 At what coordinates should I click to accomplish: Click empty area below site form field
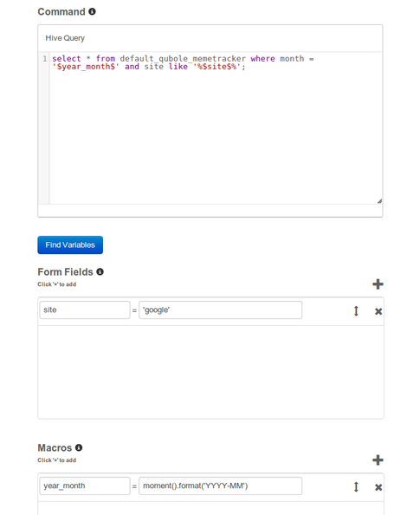tap(210, 372)
